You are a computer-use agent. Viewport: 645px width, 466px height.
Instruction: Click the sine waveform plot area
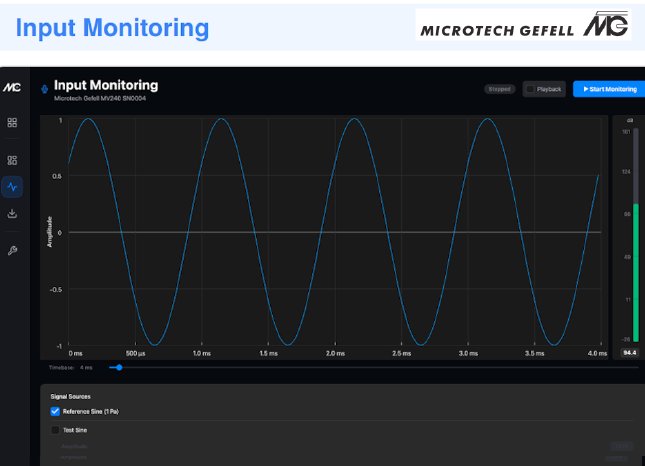click(x=334, y=232)
